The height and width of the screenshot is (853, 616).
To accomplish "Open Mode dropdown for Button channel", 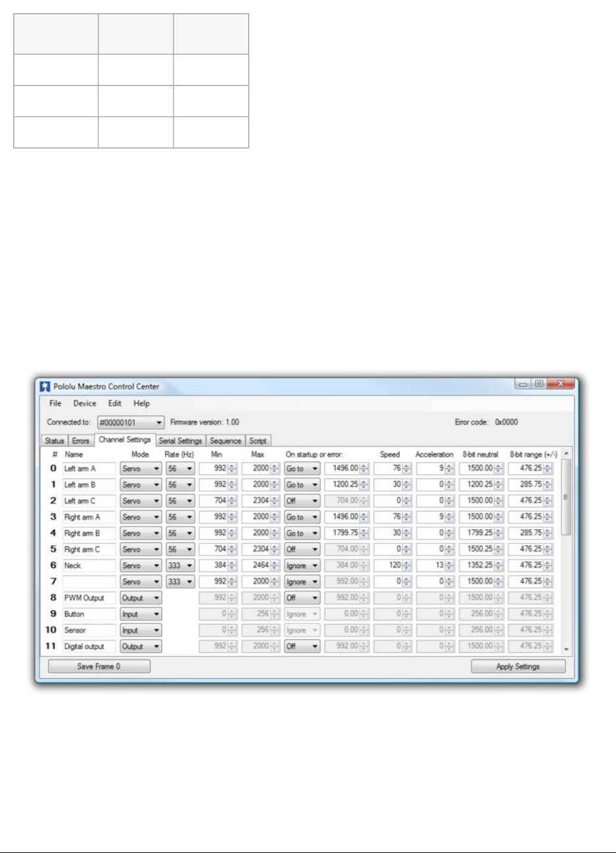I will coord(141,613).
